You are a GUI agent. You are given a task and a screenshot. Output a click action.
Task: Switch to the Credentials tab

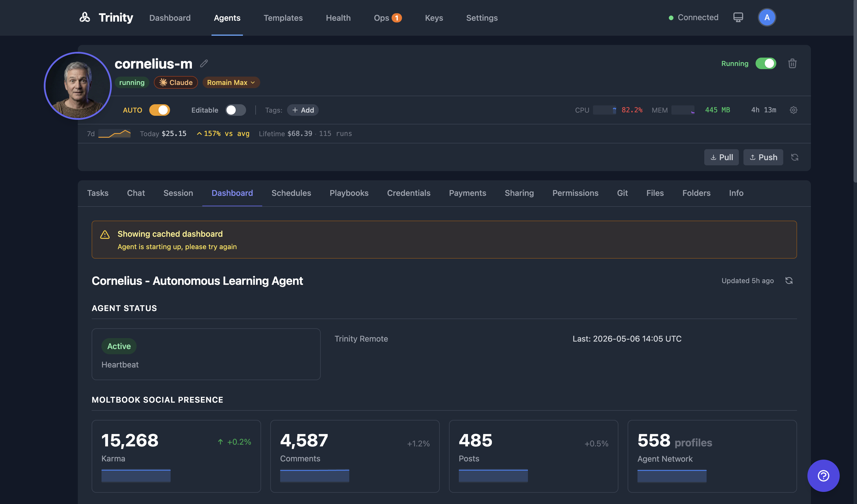click(409, 193)
